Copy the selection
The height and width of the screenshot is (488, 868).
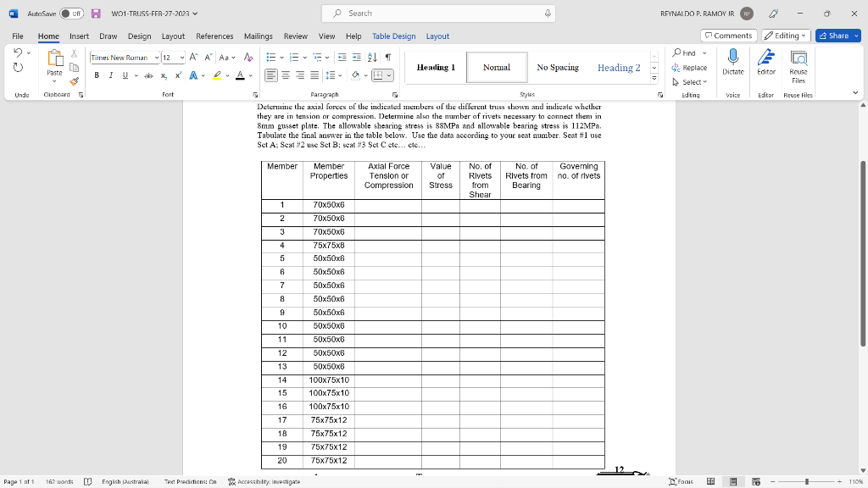point(75,68)
